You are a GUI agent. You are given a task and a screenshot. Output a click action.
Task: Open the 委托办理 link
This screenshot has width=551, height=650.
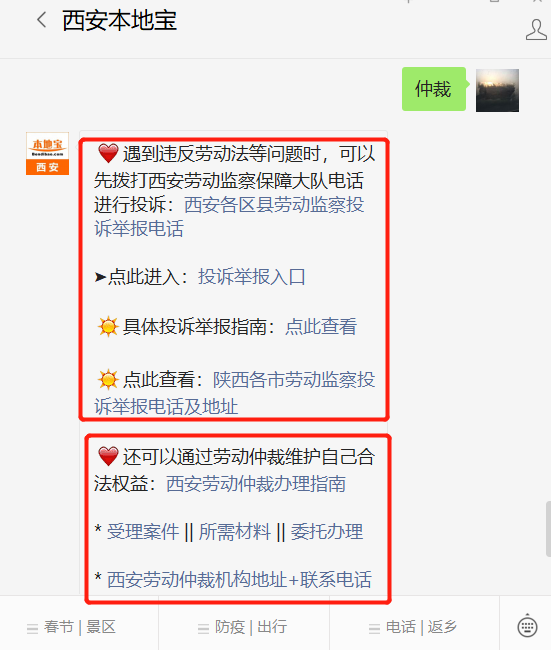point(327,531)
